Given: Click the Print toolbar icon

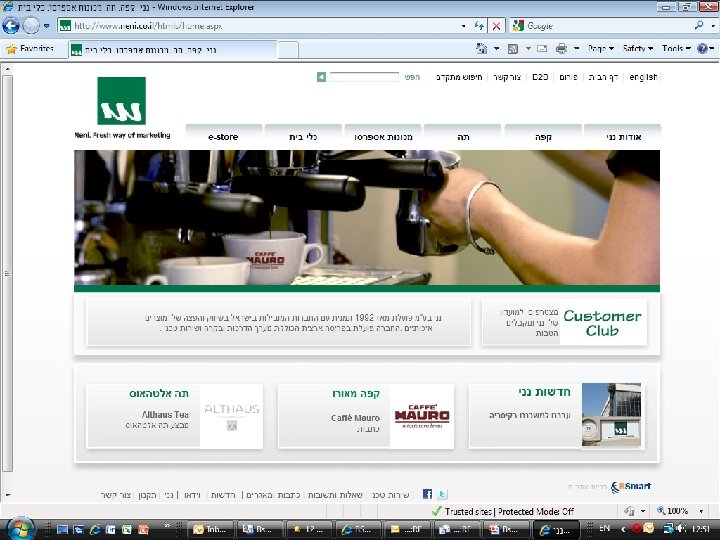Looking at the screenshot, I should [561, 48].
